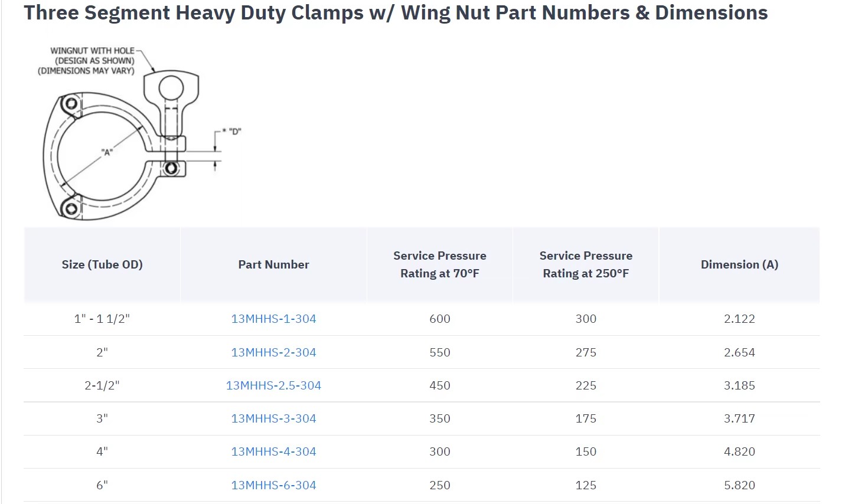Select the 2.122 dimension cell
Viewport: 842px width, 504px height.
click(739, 319)
